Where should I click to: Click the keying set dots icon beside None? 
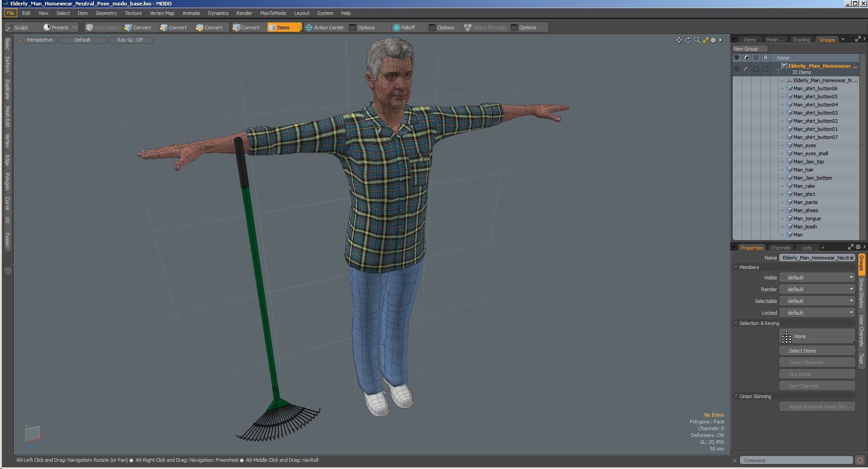click(x=786, y=336)
